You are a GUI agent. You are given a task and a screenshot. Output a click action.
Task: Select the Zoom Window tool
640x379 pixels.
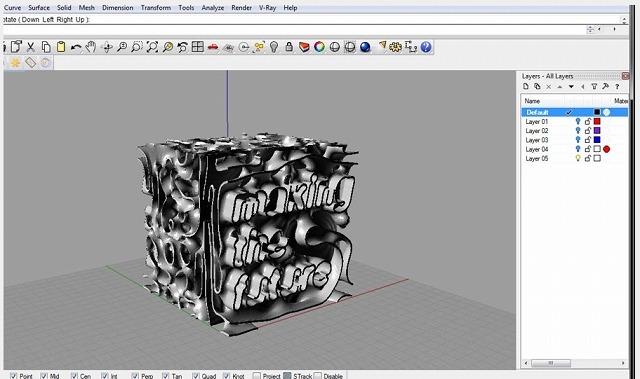[x=137, y=47]
